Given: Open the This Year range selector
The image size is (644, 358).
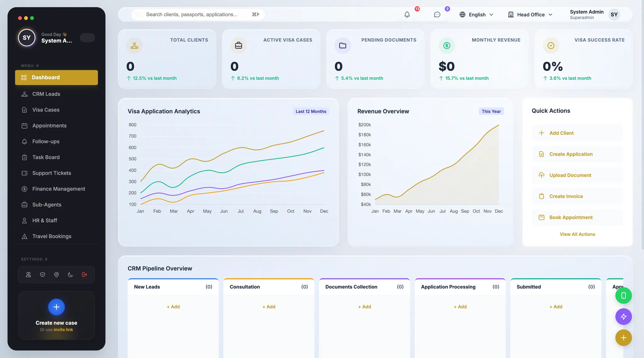Looking at the screenshot, I should point(491,111).
